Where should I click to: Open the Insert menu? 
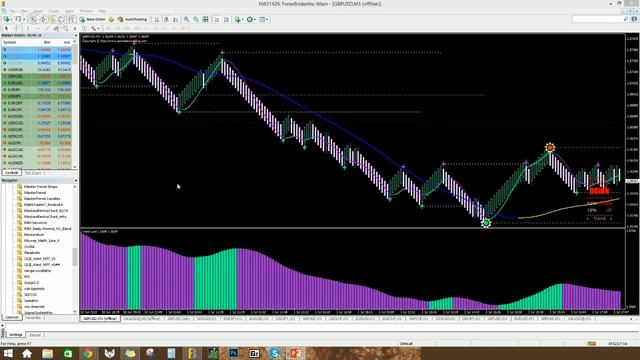click(38, 11)
